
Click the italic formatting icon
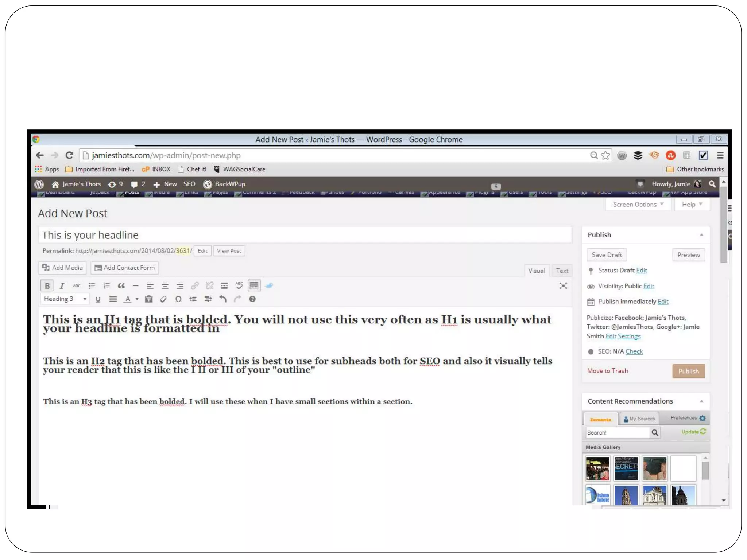pyautogui.click(x=62, y=286)
